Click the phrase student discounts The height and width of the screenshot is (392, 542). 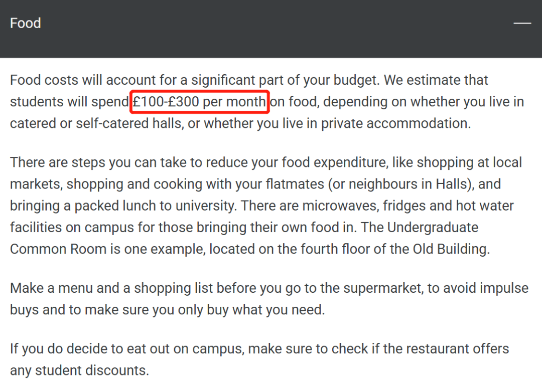tap(91, 370)
